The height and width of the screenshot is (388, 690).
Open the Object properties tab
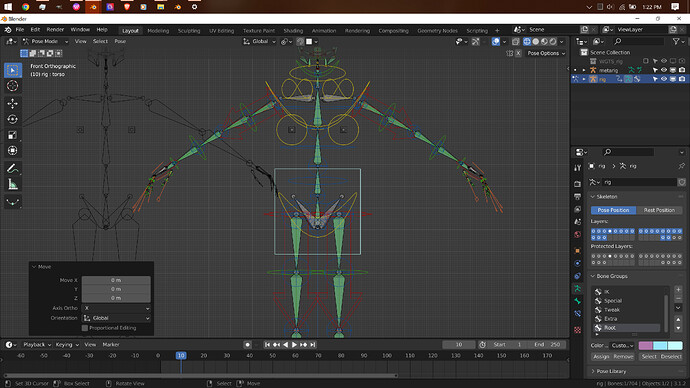pos(578,251)
